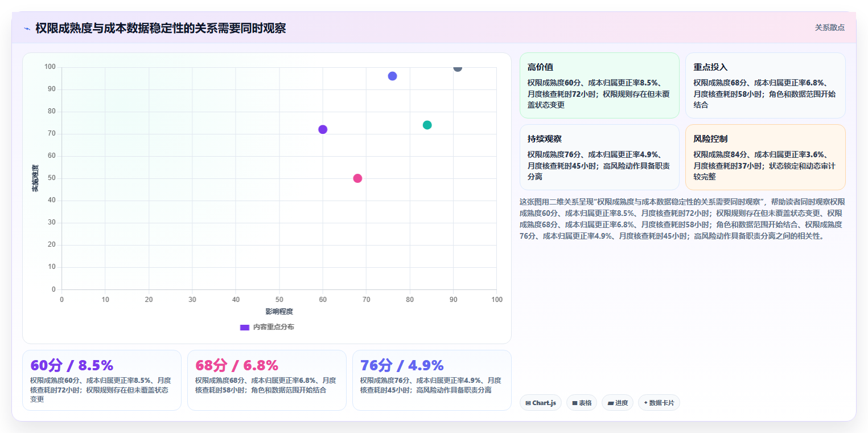Click the lightning icon beside the title
This screenshot has height=433, width=868.
click(27, 28)
